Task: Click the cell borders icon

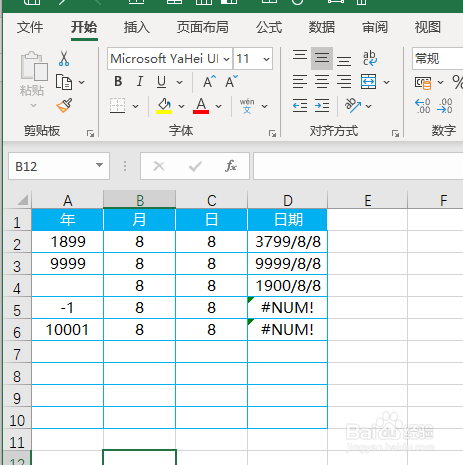Action: (117, 106)
